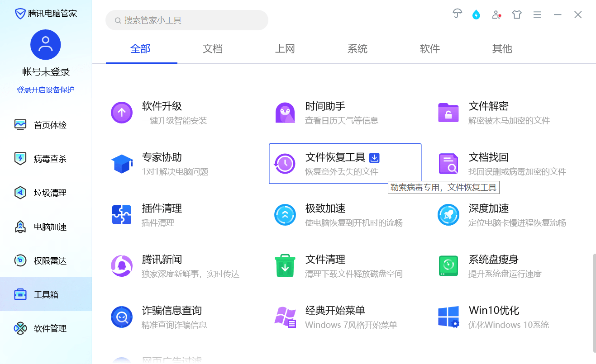Open the Win10优化 Windows logo icon

tap(448, 317)
